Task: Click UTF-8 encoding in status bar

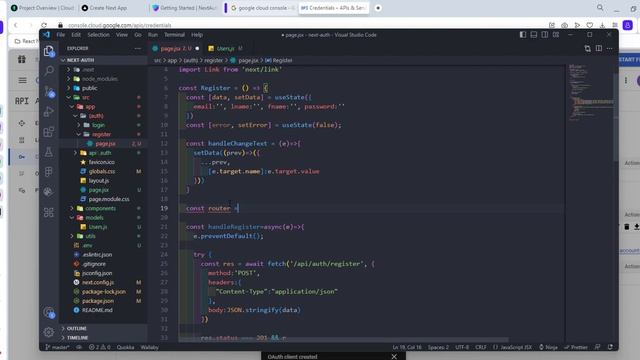Action: (462, 347)
